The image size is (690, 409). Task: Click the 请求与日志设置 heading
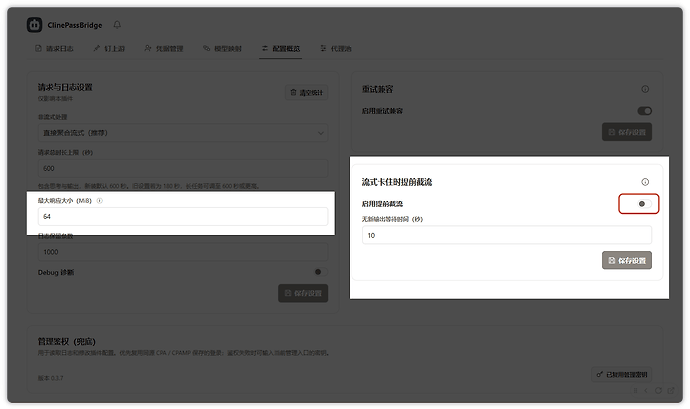pyautogui.click(x=65, y=87)
